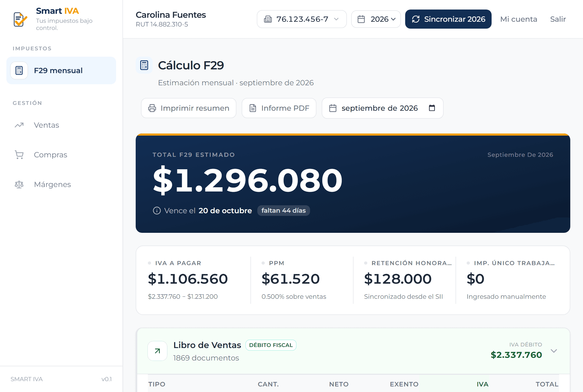Click IVA débito amount $2.337.760
The width and height of the screenshot is (583, 392).
(x=516, y=355)
